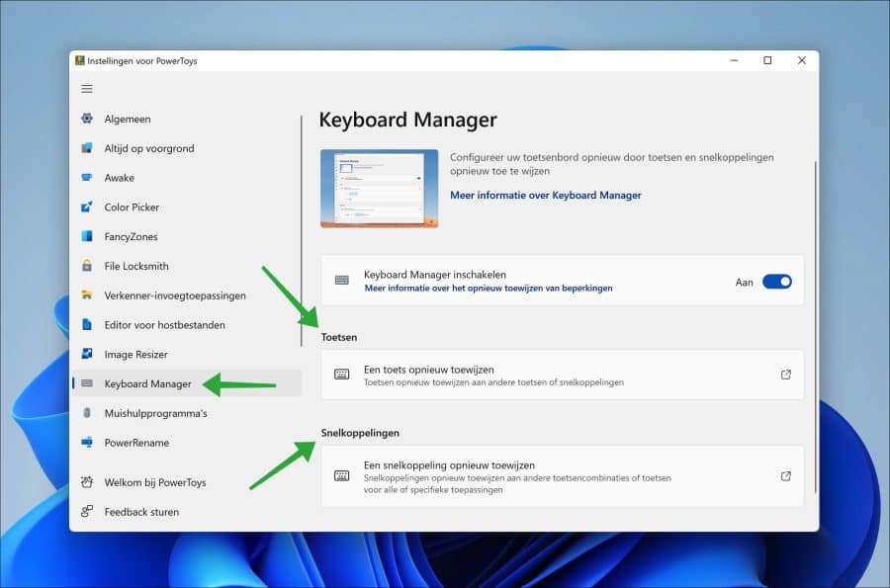Click the Altijd op voorgrond icon
Screen dimensions: 890x588
click(87, 148)
